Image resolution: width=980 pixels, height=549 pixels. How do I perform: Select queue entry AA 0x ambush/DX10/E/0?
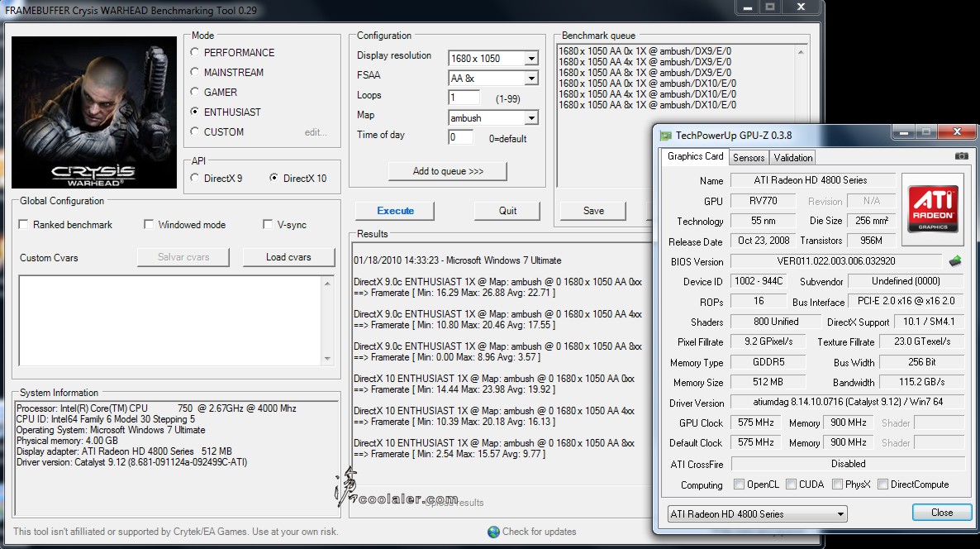(x=648, y=84)
